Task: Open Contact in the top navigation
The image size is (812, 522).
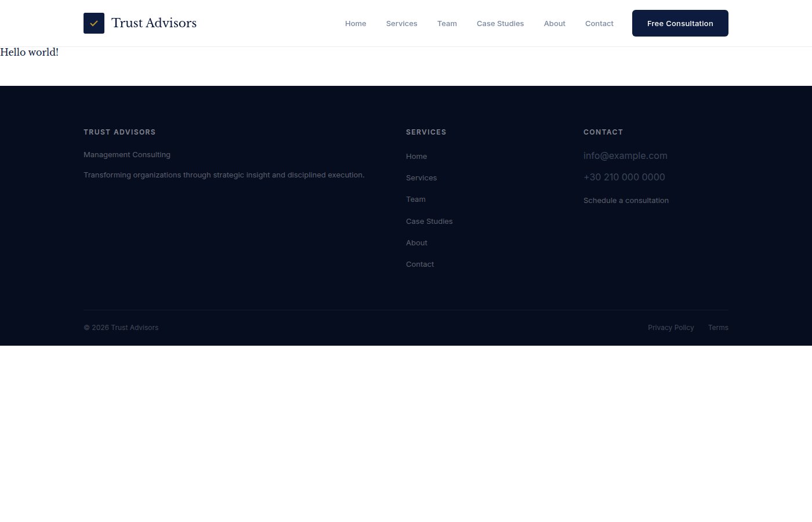Action: [x=599, y=24]
